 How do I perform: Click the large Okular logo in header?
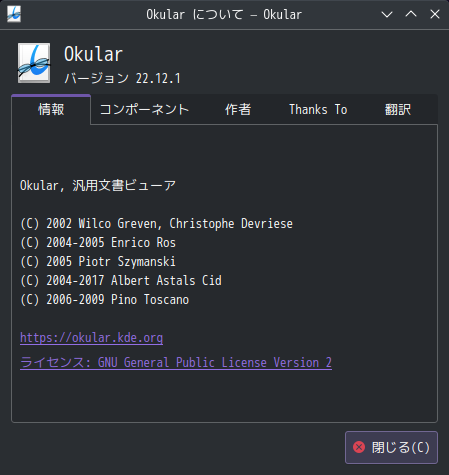point(34,63)
